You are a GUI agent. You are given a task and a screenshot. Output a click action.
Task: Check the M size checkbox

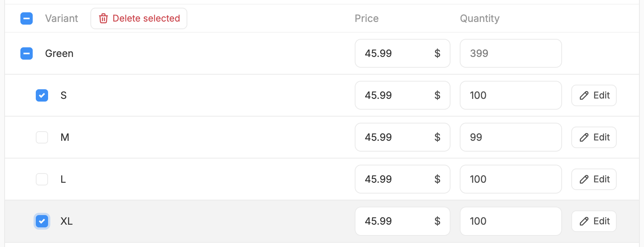[42, 137]
